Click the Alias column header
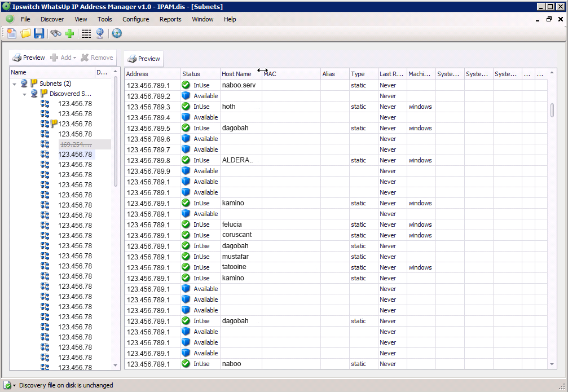568x392 pixels. [x=335, y=74]
